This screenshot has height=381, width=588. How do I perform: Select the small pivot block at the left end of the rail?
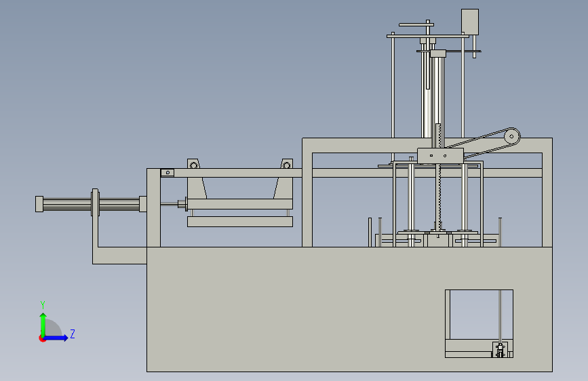pyautogui.click(x=168, y=172)
